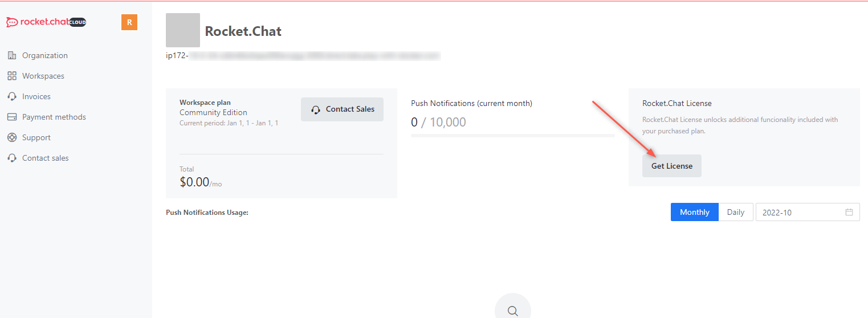Image resolution: width=868 pixels, height=318 pixels.
Task: Click the Contact sales headset icon in the sidebar
Action: [12, 158]
